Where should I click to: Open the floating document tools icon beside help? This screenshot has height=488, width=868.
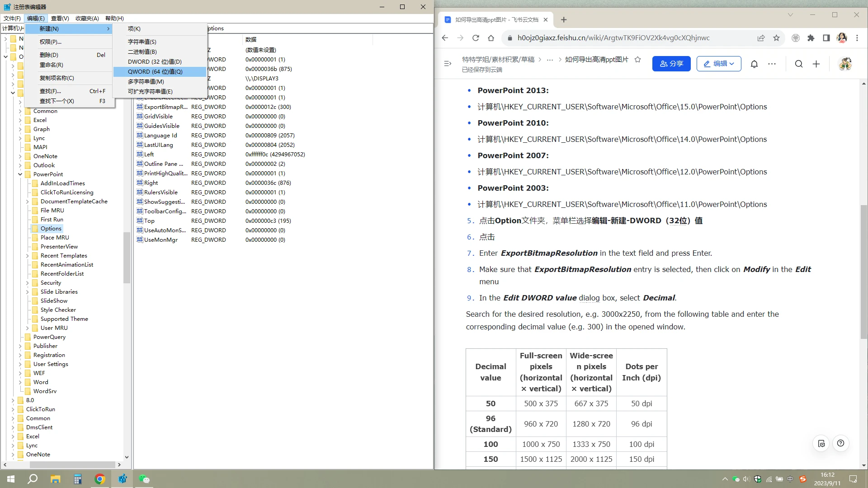click(x=821, y=443)
